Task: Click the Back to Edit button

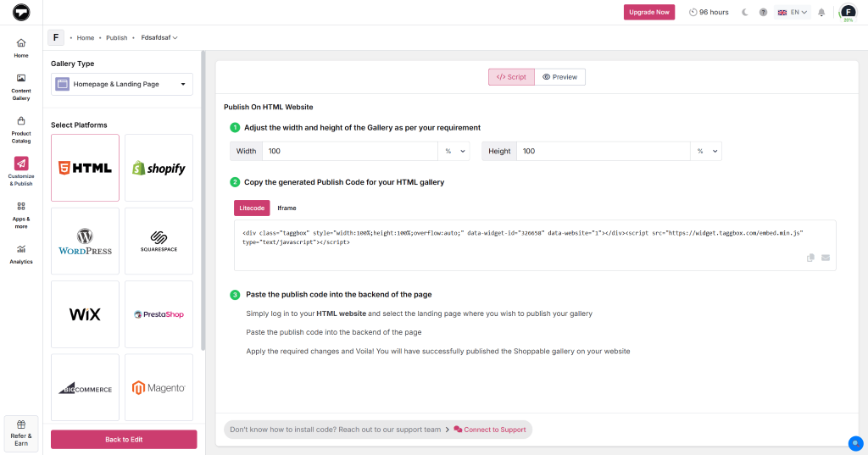Action: [x=124, y=440]
